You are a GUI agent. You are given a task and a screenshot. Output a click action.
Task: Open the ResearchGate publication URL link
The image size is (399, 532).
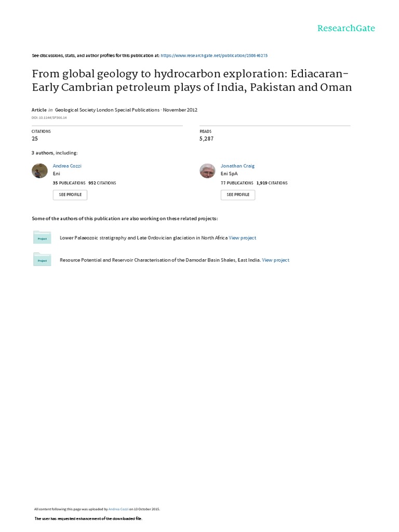click(214, 55)
